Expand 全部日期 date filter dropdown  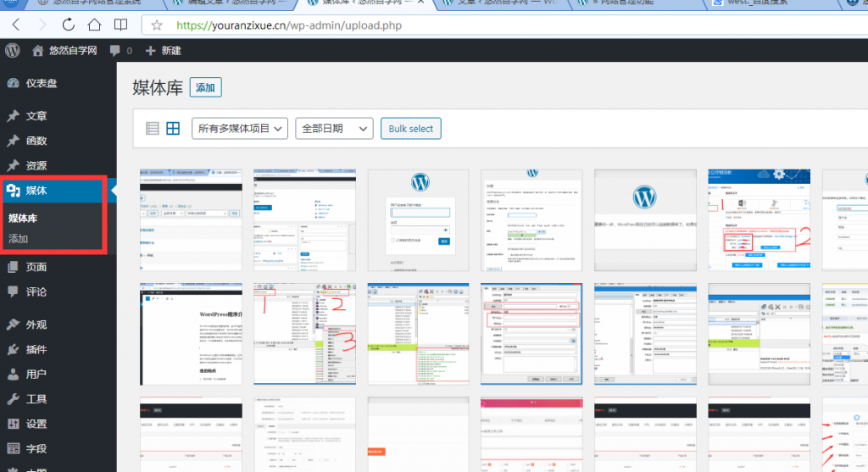[x=334, y=128]
